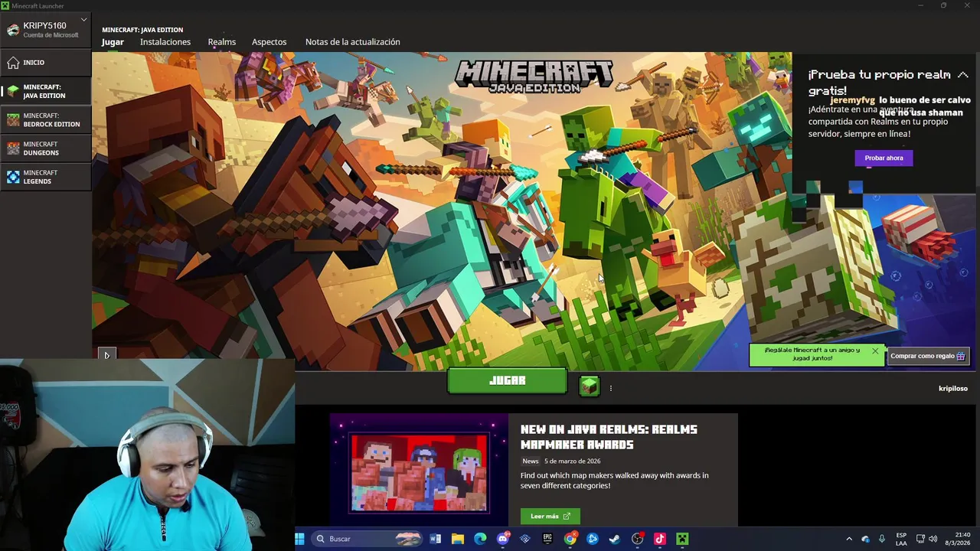Switch to the Jugar tab
980x551 pixels.
(113, 42)
